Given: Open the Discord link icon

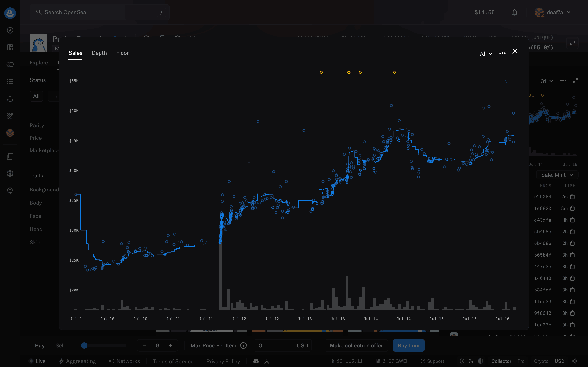Looking at the screenshot, I should coord(256,361).
